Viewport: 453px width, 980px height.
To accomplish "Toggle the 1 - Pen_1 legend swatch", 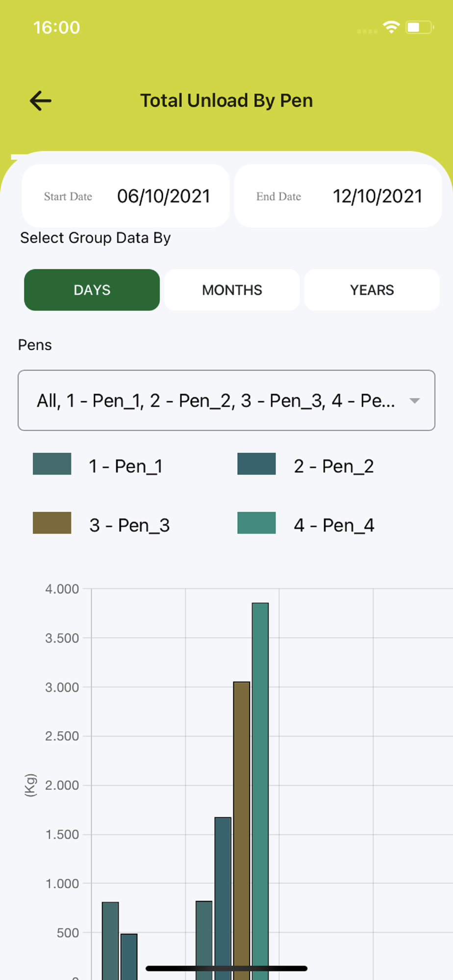I will pos(52,464).
